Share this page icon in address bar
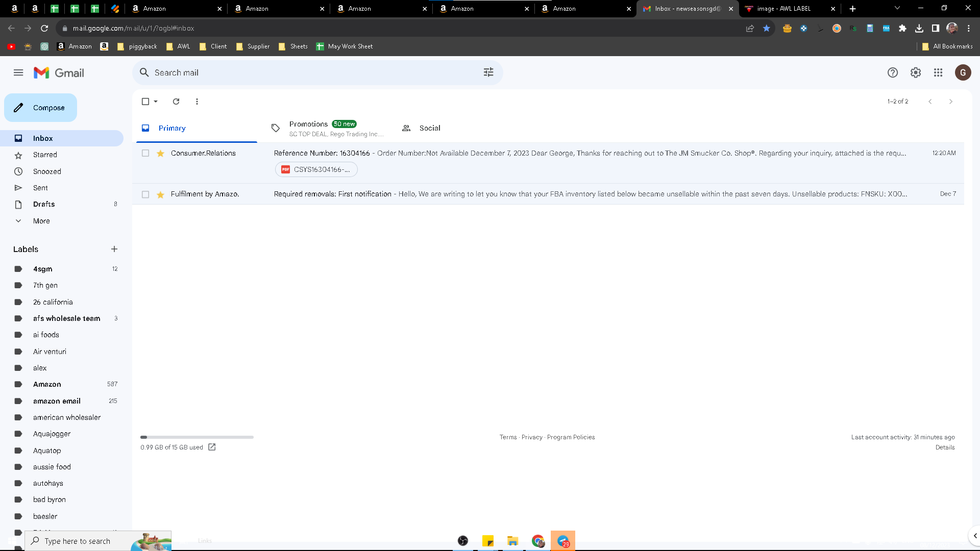 coord(750,28)
